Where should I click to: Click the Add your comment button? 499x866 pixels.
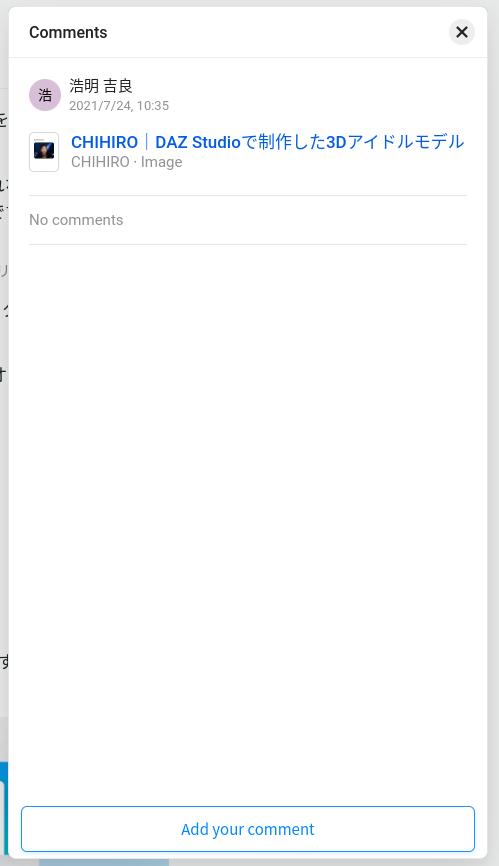click(x=248, y=829)
